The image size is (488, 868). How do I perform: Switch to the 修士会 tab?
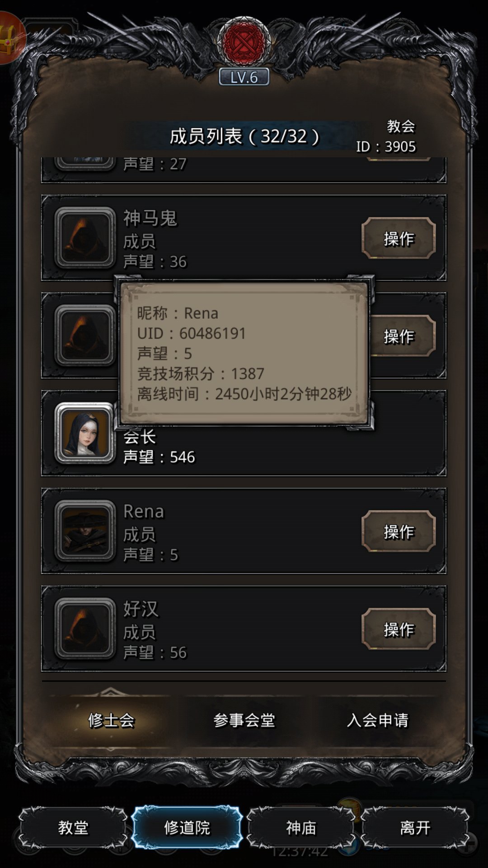(x=111, y=720)
